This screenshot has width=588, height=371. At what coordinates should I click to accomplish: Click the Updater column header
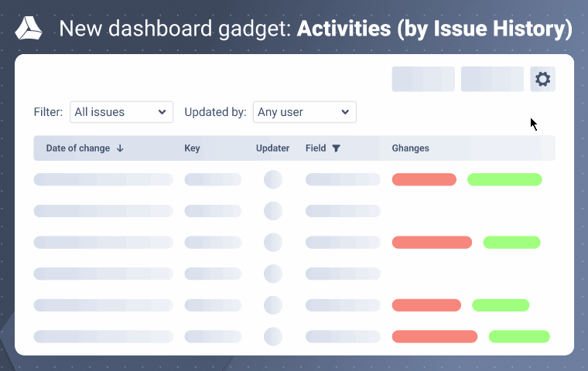pos(272,148)
